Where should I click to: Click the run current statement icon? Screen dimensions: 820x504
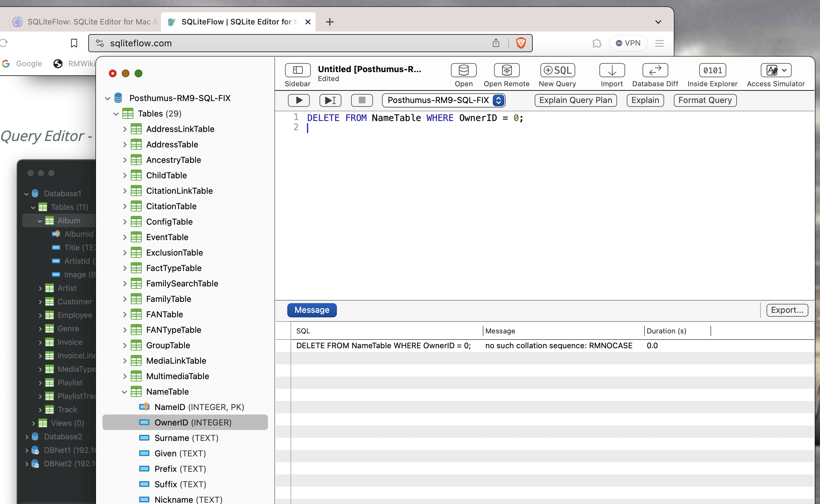(x=330, y=100)
